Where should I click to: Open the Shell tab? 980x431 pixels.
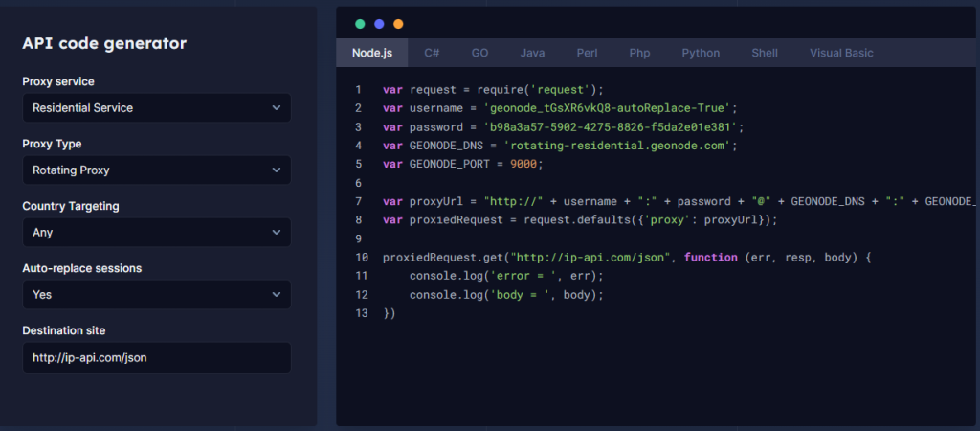coord(765,53)
